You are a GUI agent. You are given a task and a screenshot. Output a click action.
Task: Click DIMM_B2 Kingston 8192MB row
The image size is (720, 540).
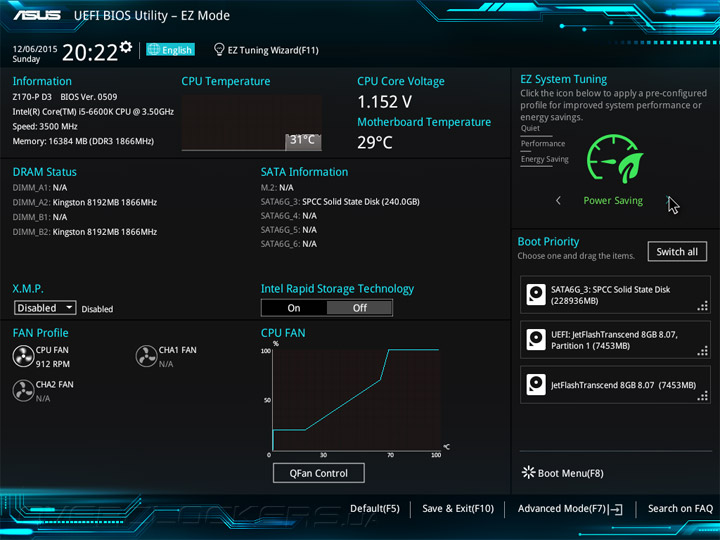pyautogui.click(x=85, y=232)
